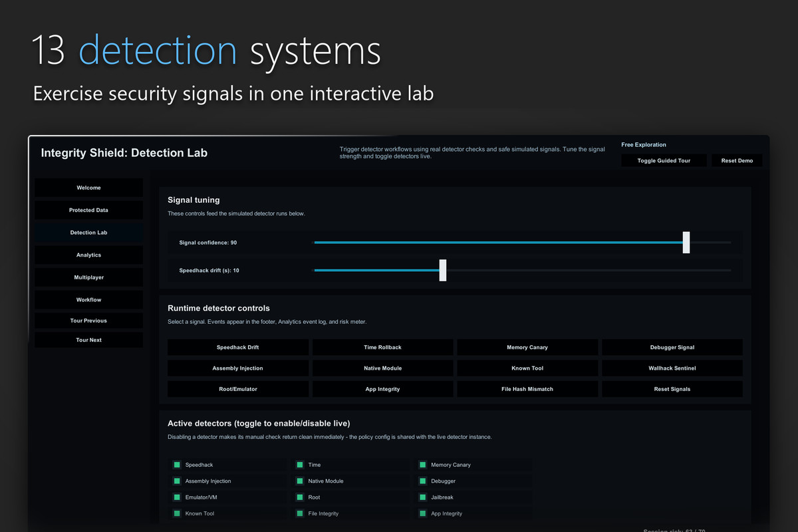Fire the Known Tool signal button
This screenshot has height=532, width=798.
point(527,368)
